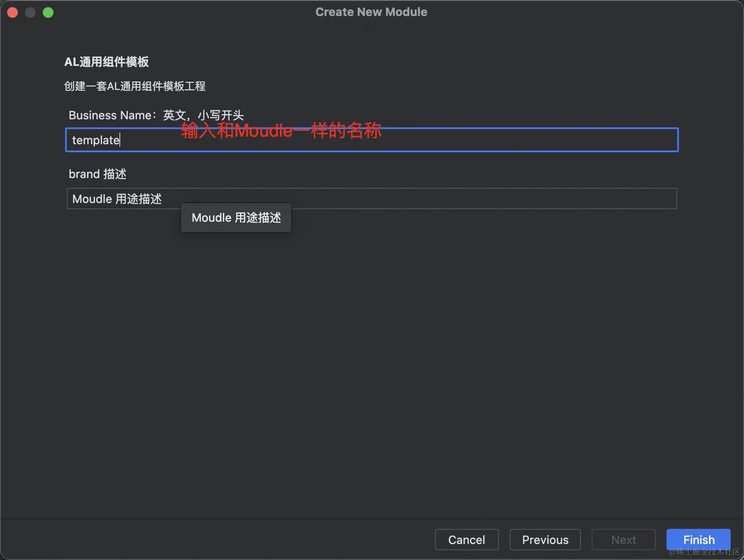Click the 'Moudle 用途描述' tooltip popup
Viewport: 744px width, 560px height.
click(x=236, y=218)
